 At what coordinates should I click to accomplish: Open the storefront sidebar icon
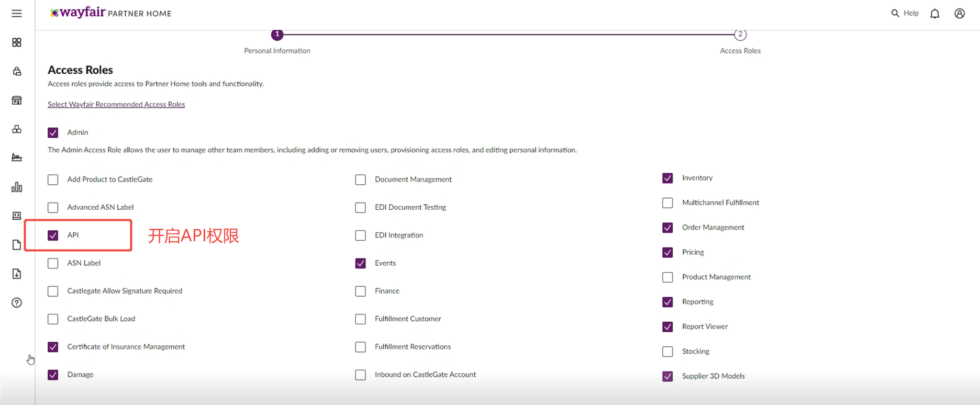[17, 100]
